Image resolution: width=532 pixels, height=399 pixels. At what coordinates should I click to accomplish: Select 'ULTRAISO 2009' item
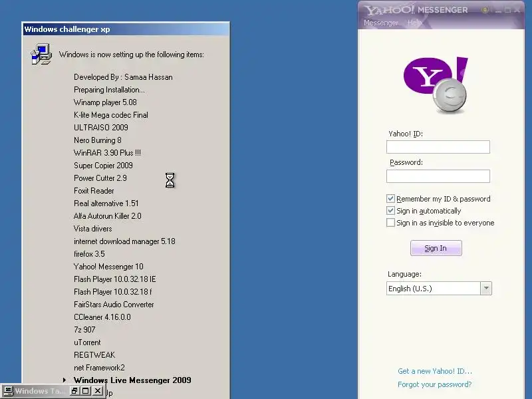click(x=101, y=128)
